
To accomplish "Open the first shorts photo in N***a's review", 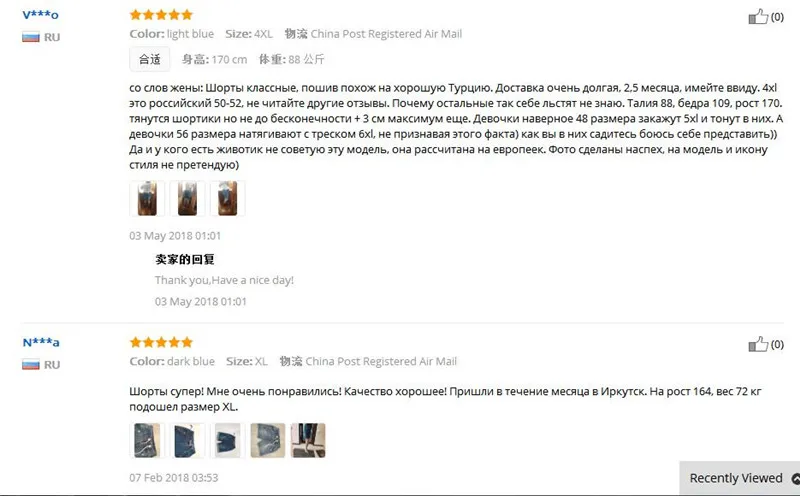I will pos(147,440).
